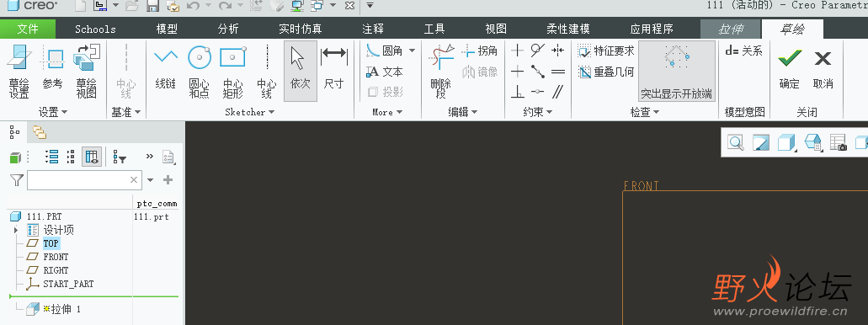
Task: Toggle 突出显示开放端 highlight open ends
Action: point(676,71)
